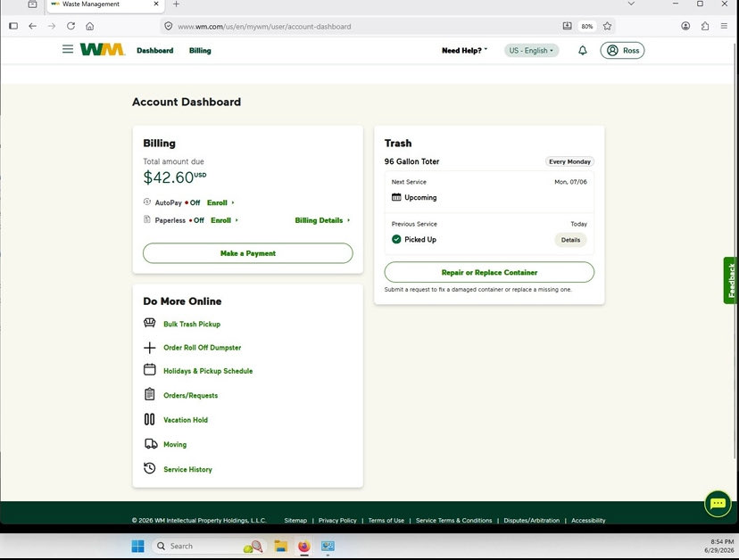
Task: Open Order Roll Off Dumpster link
Action: click(203, 348)
